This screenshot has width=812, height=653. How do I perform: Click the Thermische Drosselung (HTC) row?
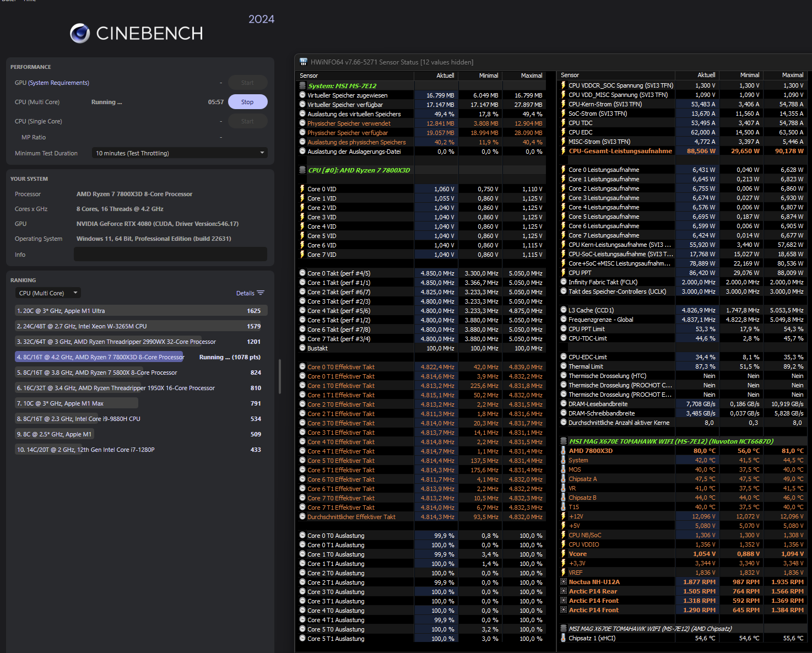[683, 376]
